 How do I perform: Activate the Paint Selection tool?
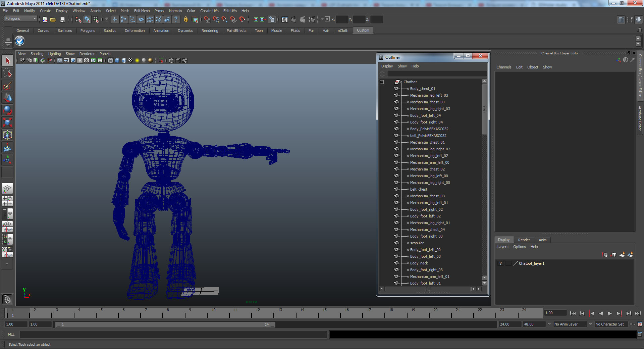(7, 86)
